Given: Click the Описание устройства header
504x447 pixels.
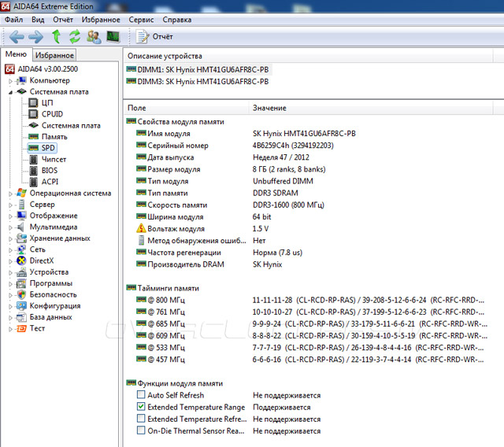Looking at the screenshot, I should pos(308,56).
